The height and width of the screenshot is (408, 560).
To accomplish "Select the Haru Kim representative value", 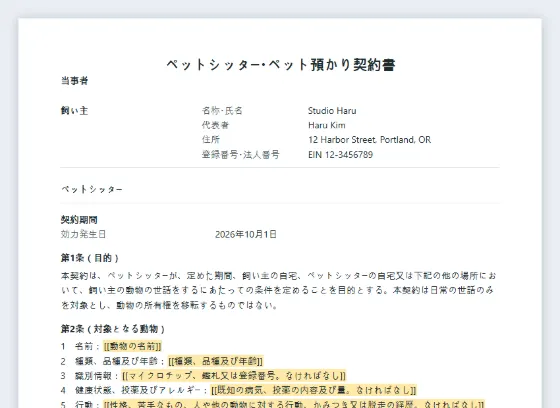I will click(327, 125).
